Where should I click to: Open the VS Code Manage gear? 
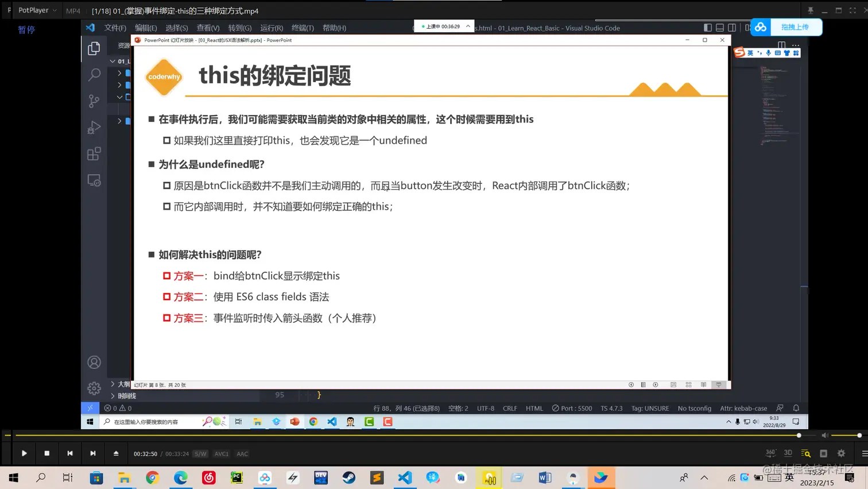click(94, 388)
